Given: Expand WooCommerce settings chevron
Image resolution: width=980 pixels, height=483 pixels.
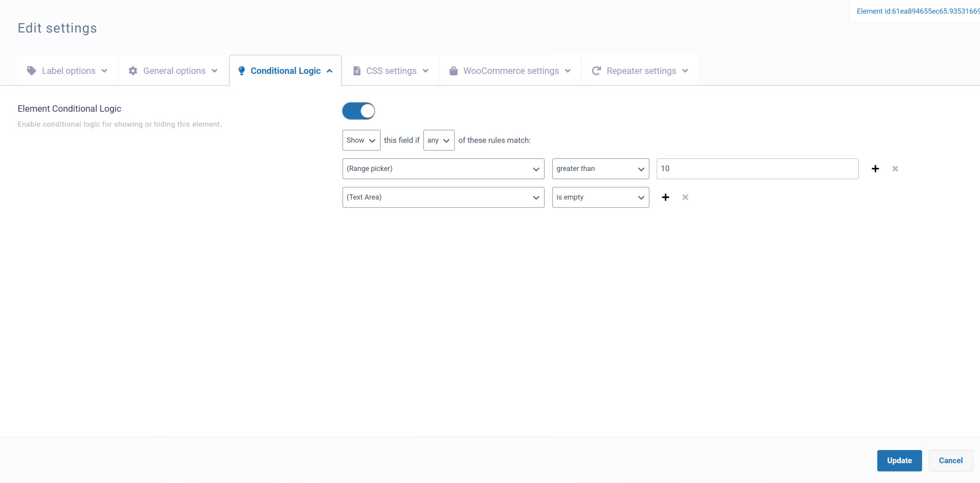Looking at the screenshot, I should (x=568, y=71).
